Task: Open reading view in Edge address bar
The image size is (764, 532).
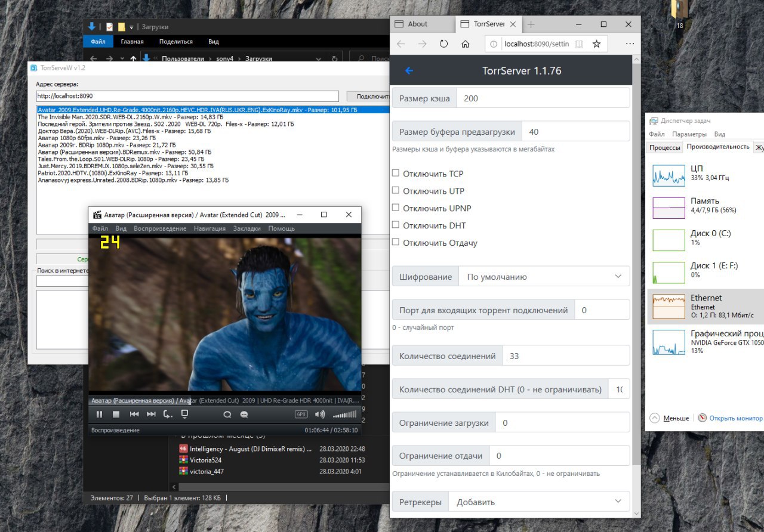Action: point(579,44)
